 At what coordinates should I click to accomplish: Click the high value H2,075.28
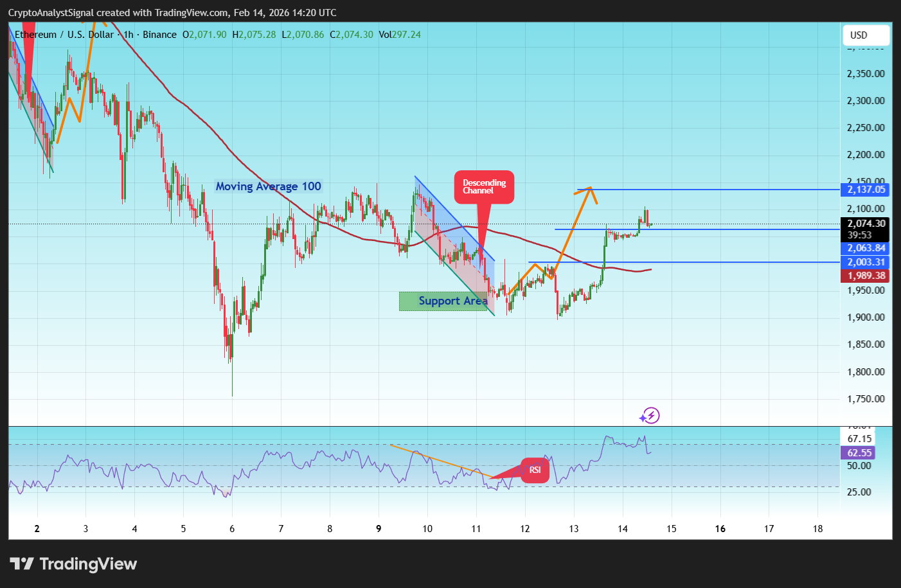point(254,35)
